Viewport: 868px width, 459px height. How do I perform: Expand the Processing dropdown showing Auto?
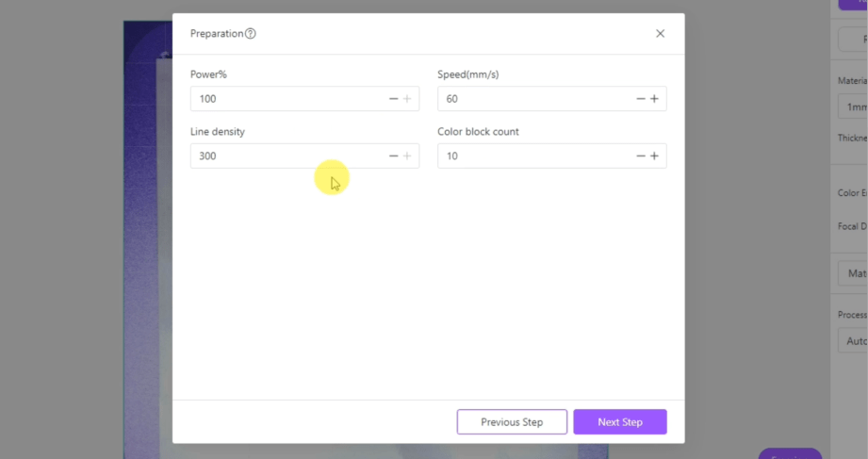click(x=853, y=340)
